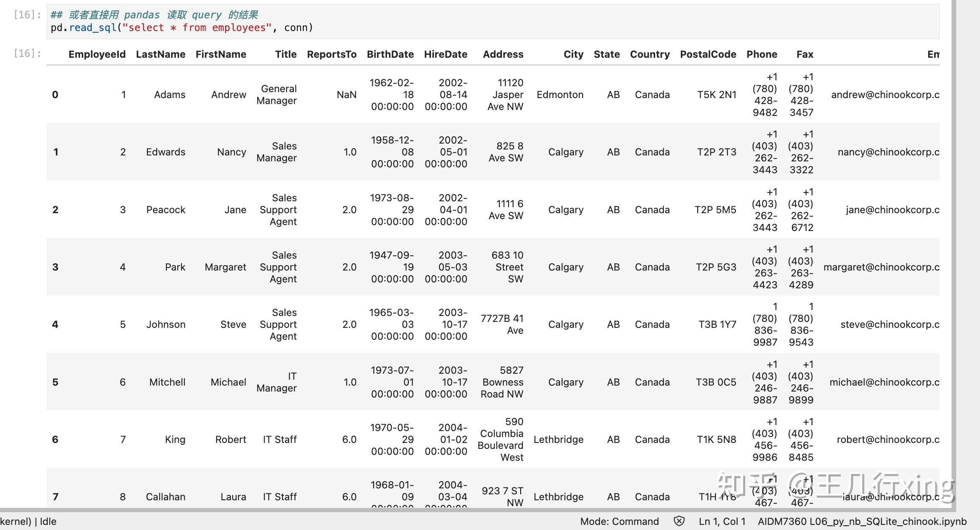Viewport: 980px width, 530px height.
Task: Click the row index 5 label
Action: (x=55, y=382)
